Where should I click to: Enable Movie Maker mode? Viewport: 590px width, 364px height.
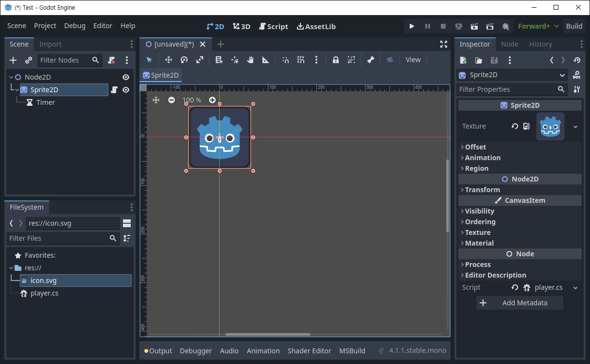(505, 26)
